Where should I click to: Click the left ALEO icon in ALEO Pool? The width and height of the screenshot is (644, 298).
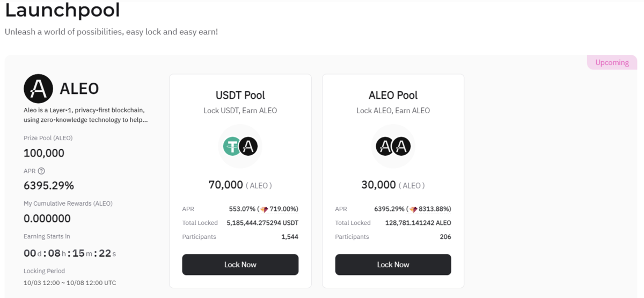(x=385, y=146)
